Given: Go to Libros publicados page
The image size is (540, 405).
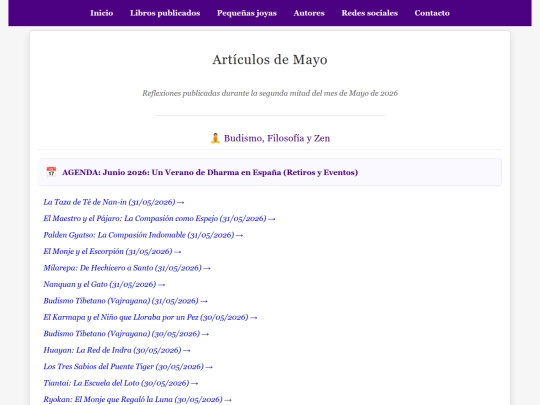Looking at the screenshot, I should click(165, 13).
